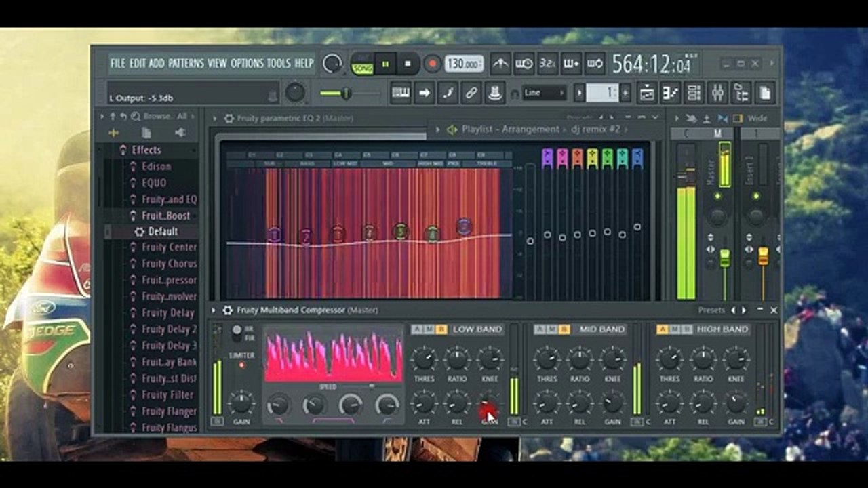Click Presets in the Multiband Compressor header
The image size is (868, 488).
coord(711,310)
